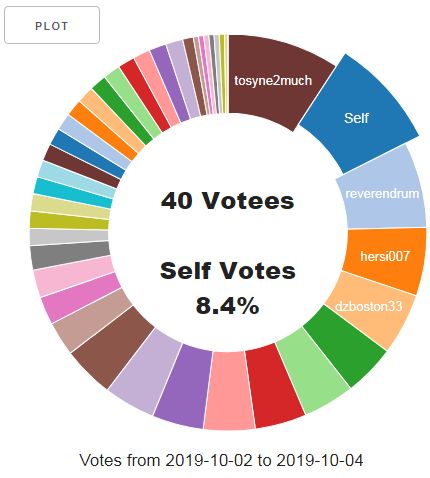Viewport: 430px width, 478px height.
Task: Select the large purple slice at the chart bottom
Action: coord(184,385)
